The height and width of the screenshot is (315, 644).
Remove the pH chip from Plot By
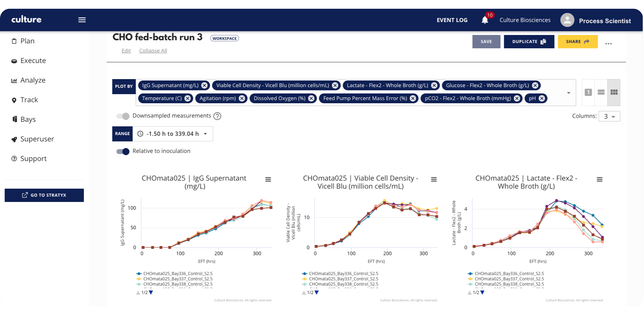[x=542, y=98]
